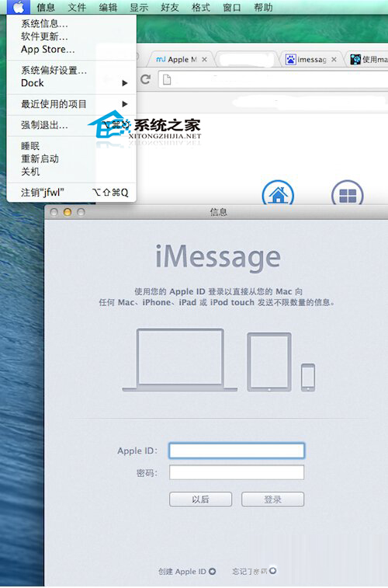Close the Apple M browser tab
388x588 pixels.
coord(205,59)
